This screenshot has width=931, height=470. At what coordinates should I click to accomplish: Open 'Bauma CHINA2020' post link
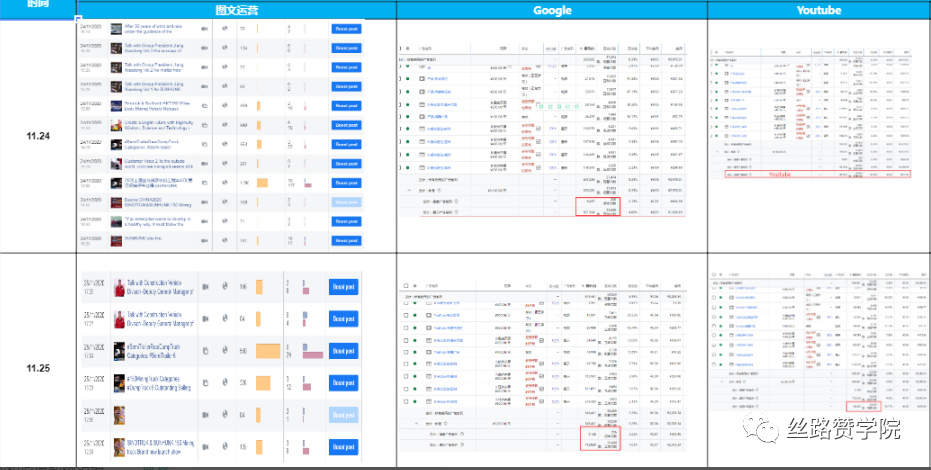pyautogui.click(x=158, y=202)
